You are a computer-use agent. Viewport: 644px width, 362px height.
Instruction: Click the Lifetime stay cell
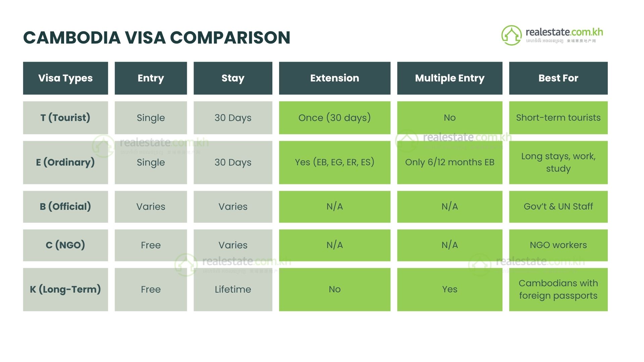pos(233,289)
